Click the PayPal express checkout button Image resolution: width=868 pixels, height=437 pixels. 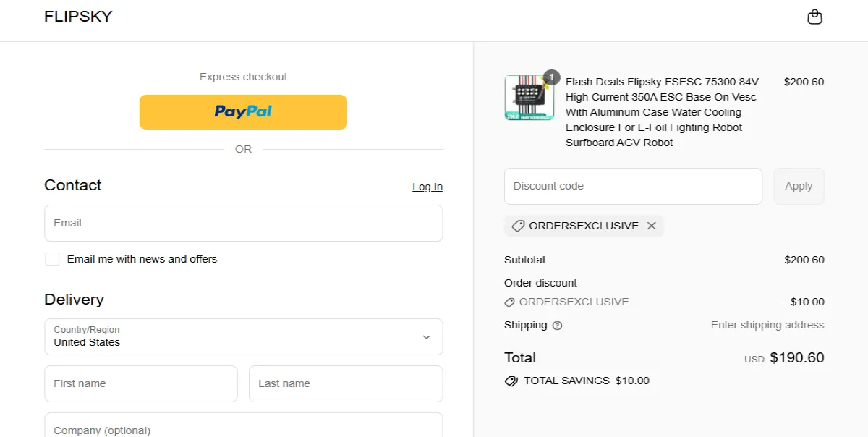[x=243, y=112]
